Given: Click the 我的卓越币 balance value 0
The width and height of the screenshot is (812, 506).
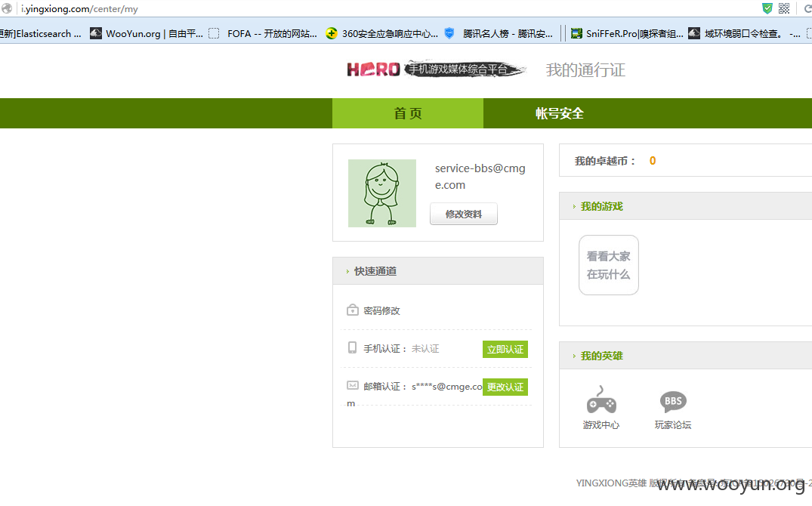Looking at the screenshot, I should pos(653,161).
